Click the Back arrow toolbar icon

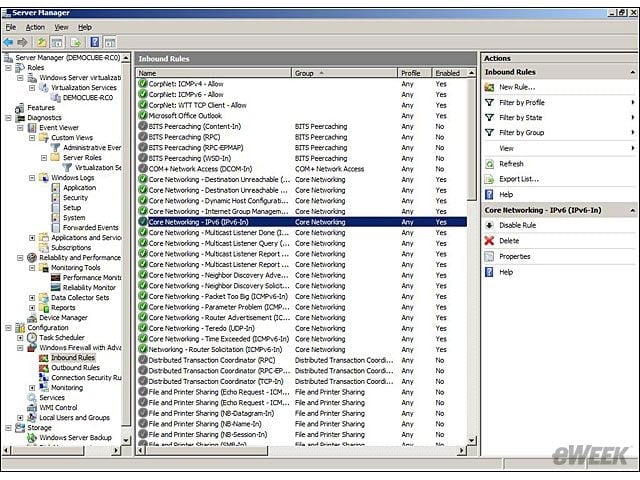click(x=8, y=42)
